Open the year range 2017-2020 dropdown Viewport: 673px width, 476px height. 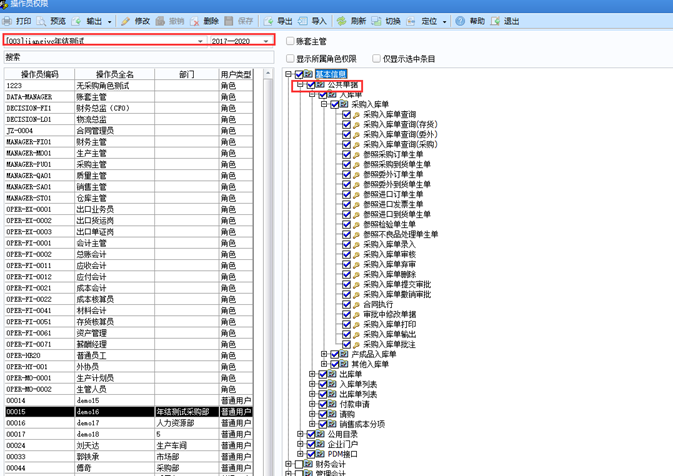click(x=266, y=41)
